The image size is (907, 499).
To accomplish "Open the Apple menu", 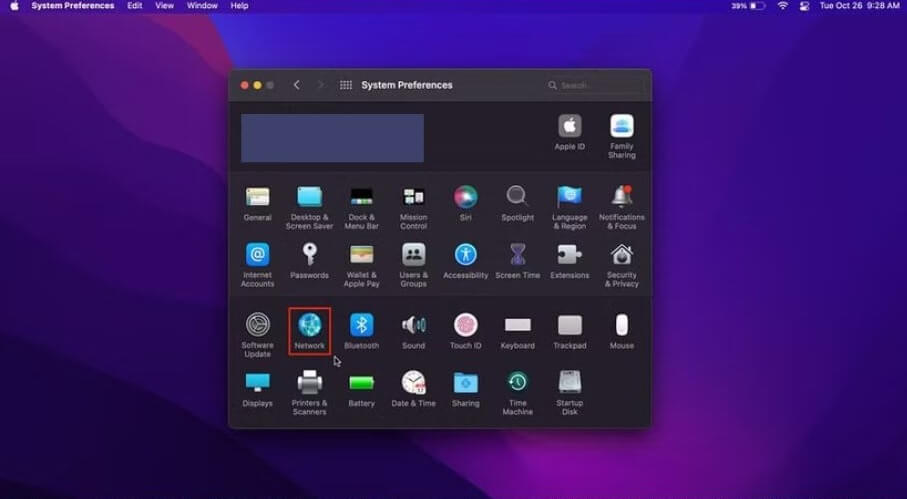I will tap(15, 6).
